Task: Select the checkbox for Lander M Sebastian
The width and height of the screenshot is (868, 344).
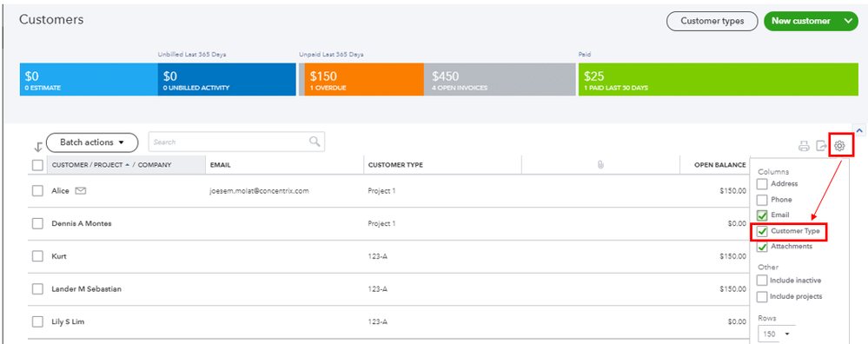Action: tap(37, 289)
